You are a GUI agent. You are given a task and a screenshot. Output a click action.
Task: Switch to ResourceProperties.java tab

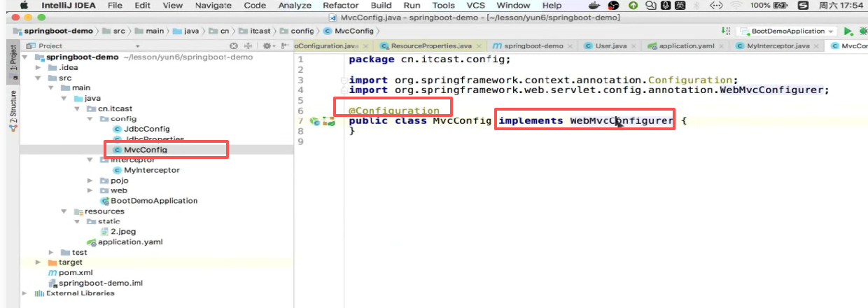click(x=431, y=46)
